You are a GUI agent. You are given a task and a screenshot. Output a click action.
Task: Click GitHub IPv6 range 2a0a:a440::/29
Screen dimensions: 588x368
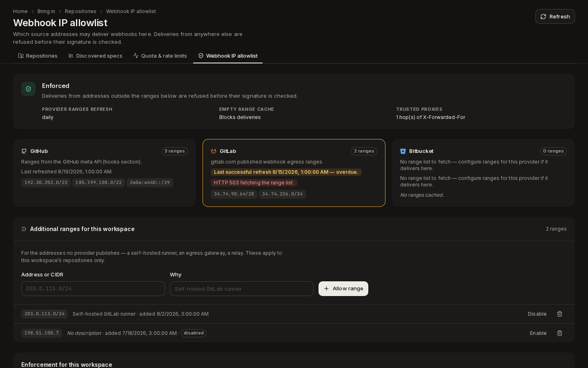[150, 183]
